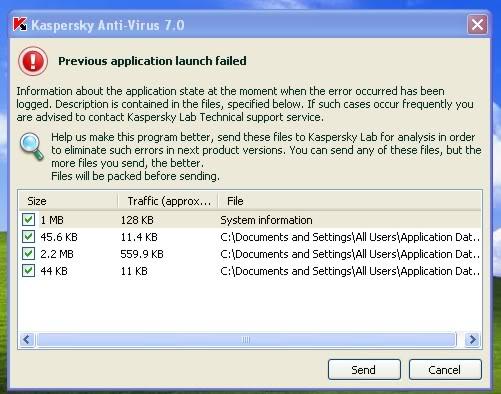Close the Kaspersky Anti-Virus dialog
501x394 pixels.
477,25
